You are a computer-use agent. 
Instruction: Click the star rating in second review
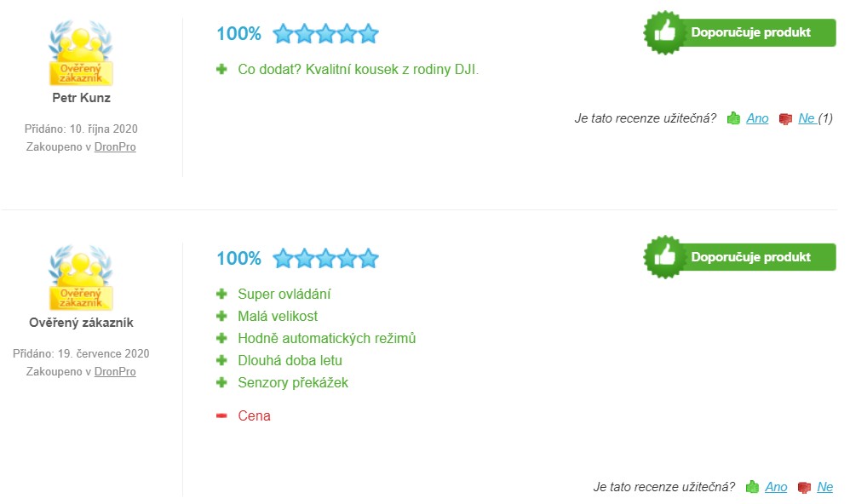[x=325, y=259]
